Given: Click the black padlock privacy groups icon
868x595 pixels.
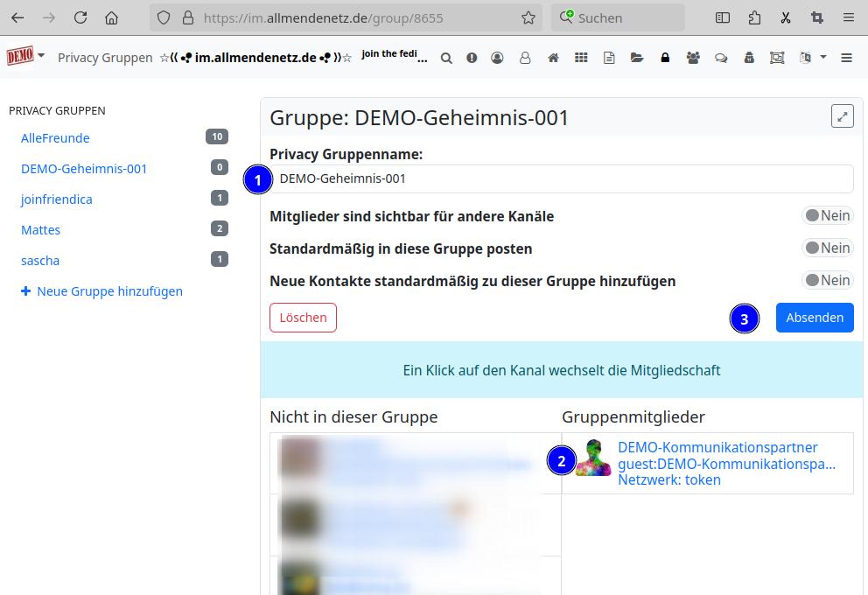Looking at the screenshot, I should (665, 58).
